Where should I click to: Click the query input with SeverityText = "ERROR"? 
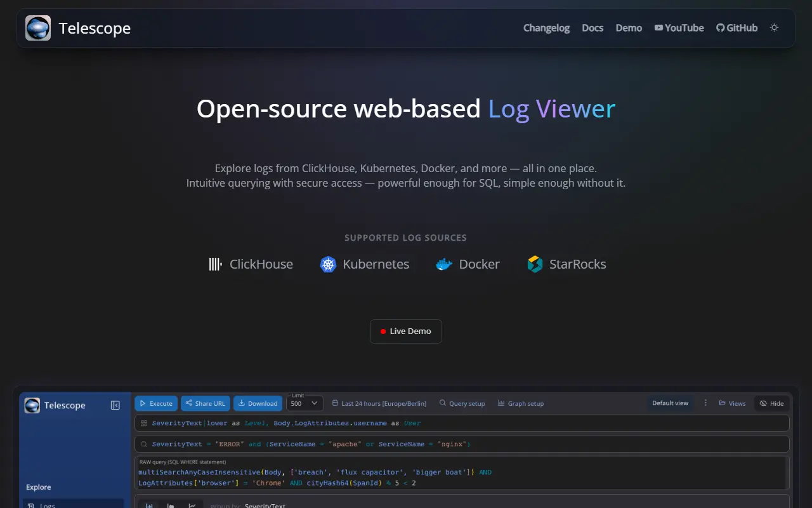tap(462, 444)
